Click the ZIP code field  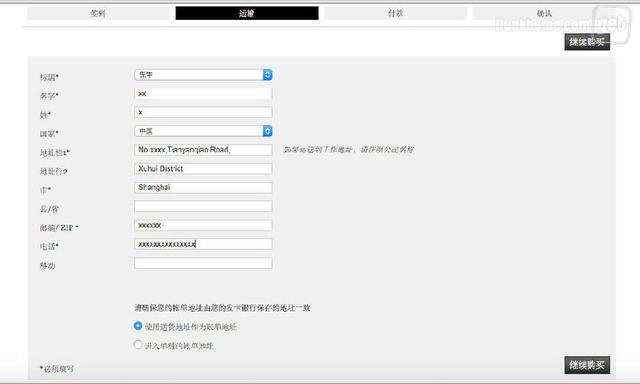click(x=203, y=225)
